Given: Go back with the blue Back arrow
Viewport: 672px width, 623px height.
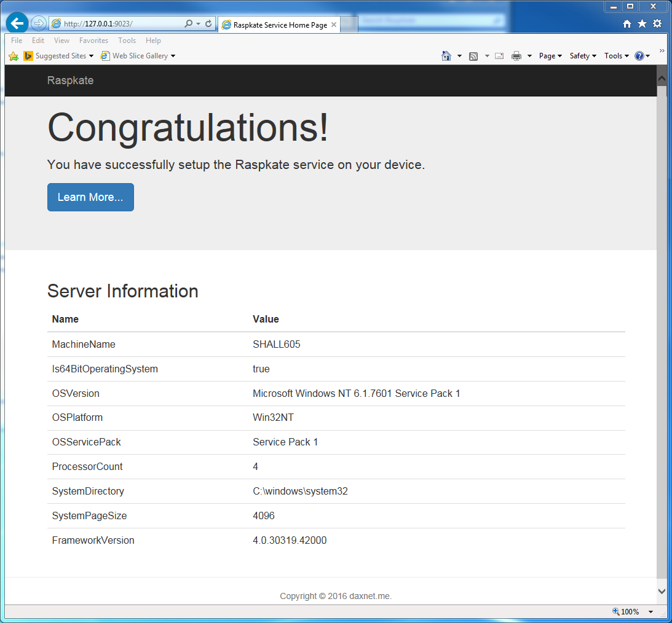Looking at the screenshot, I should (17, 23).
